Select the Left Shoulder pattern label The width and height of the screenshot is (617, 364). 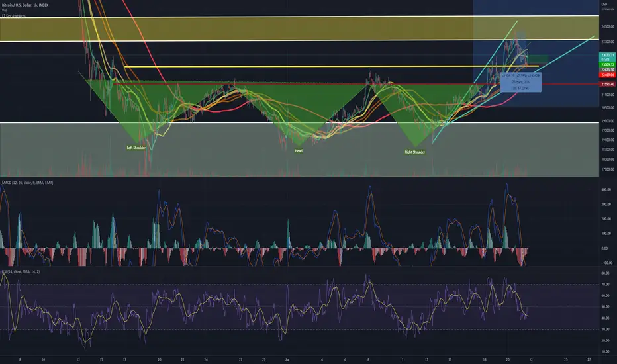[136, 148]
